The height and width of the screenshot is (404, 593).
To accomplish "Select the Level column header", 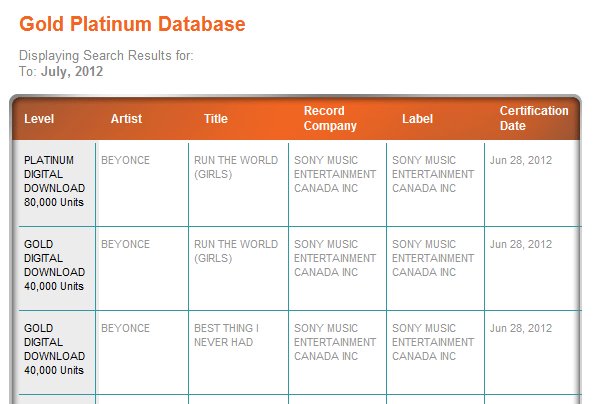I will click(x=39, y=119).
